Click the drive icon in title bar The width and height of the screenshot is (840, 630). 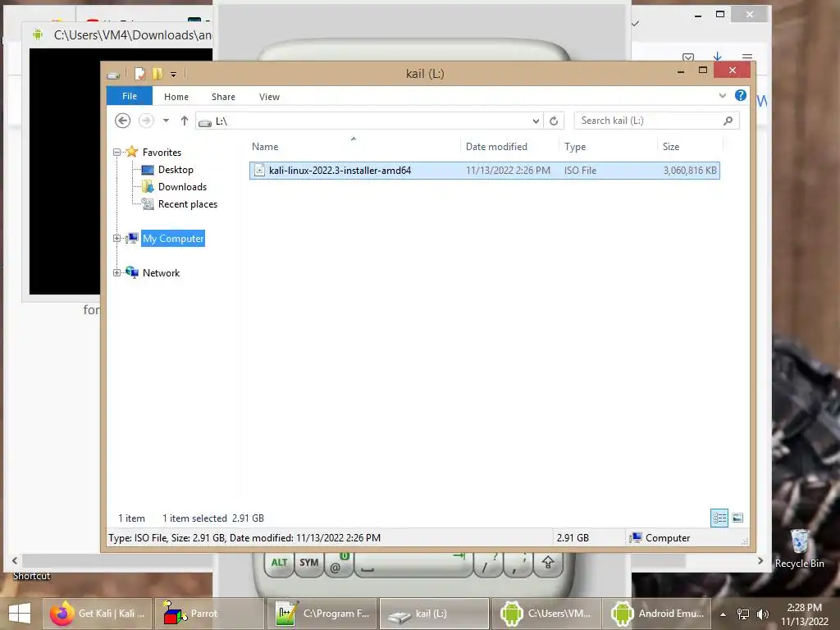click(x=113, y=75)
